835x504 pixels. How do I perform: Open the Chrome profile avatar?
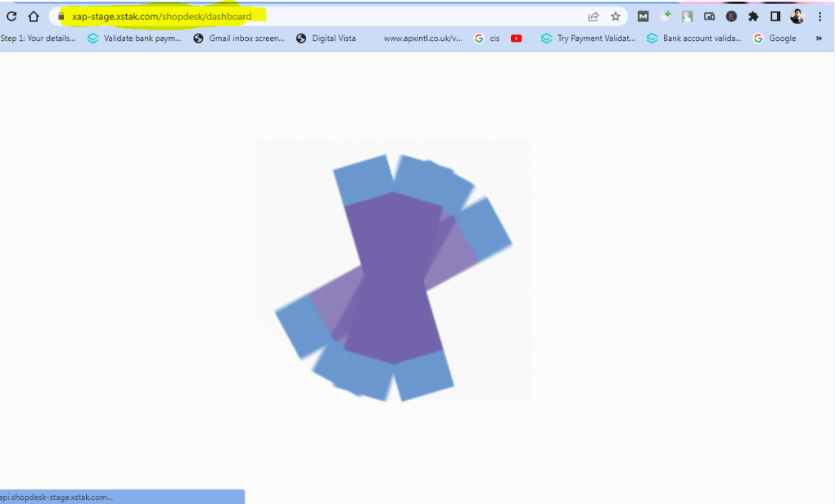point(797,16)
